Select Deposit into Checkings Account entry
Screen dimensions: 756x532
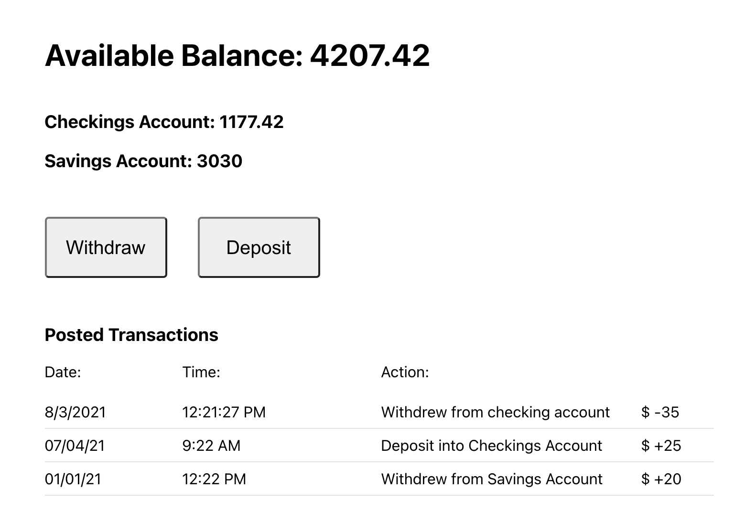pos(492,446)
